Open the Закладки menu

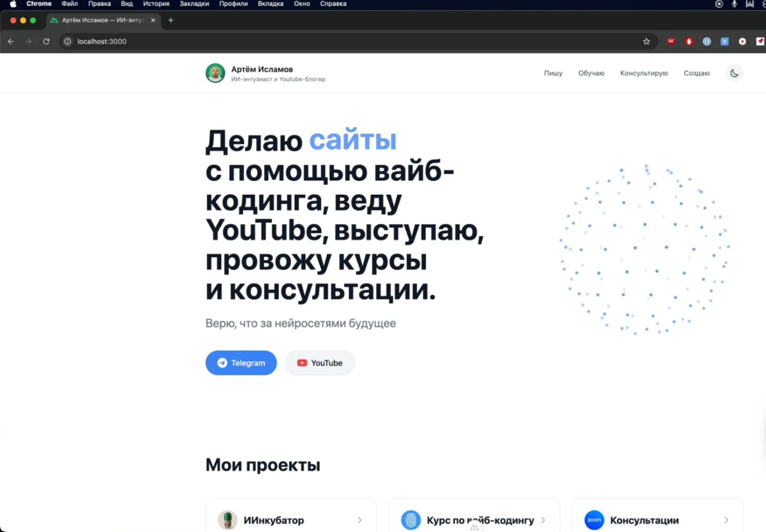tap(194, 4)
